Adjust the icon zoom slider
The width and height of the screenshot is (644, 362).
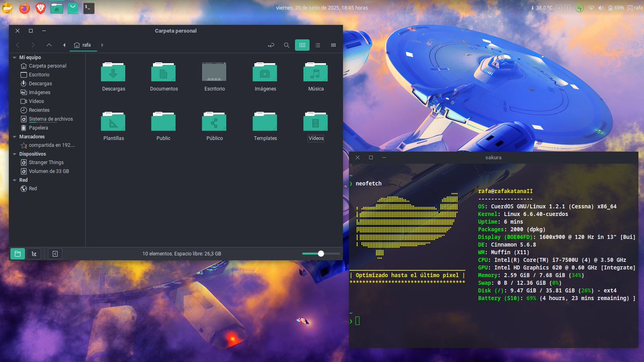[x=321, y=254]
